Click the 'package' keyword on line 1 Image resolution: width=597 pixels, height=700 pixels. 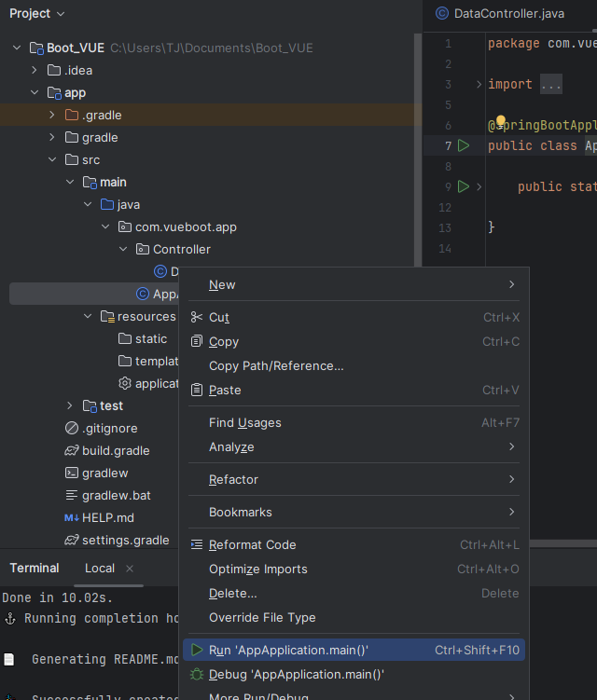tap(513, 43)
